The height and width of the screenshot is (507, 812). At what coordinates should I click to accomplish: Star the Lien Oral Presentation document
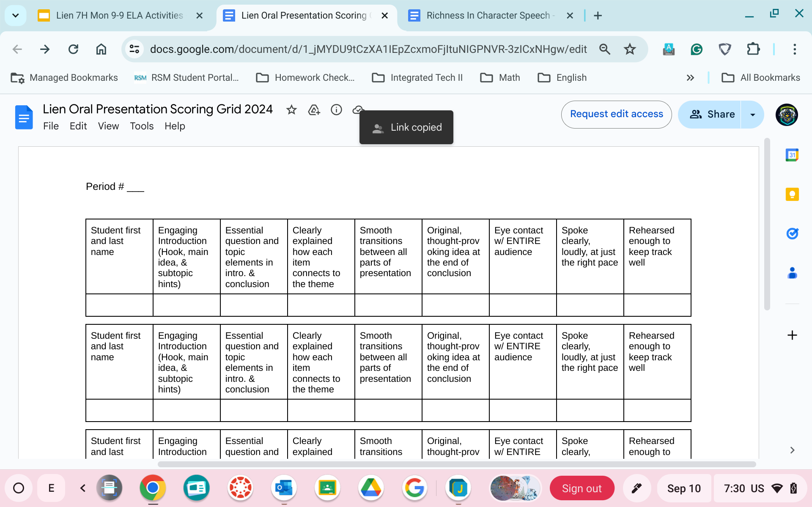[291, 110]
